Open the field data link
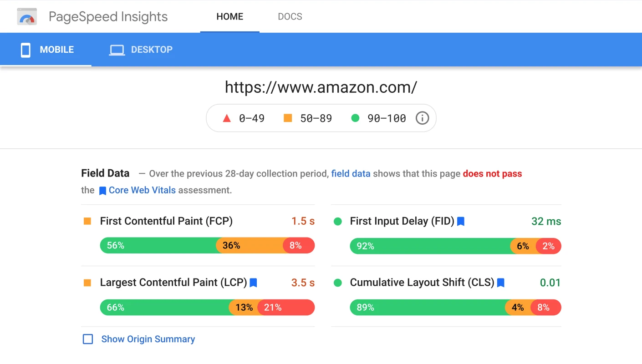Viewport: 642px width, 364px height. (351, 173)
